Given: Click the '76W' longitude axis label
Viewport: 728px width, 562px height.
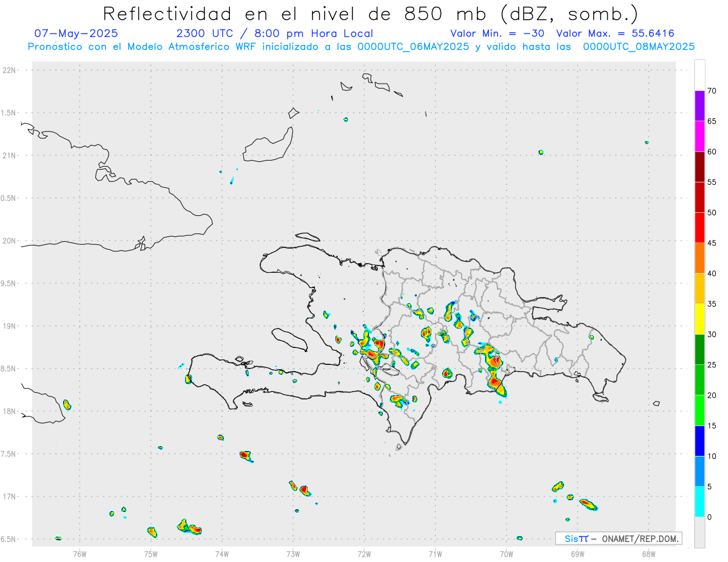Looking at the screenshot, I should tap(79, 553).
